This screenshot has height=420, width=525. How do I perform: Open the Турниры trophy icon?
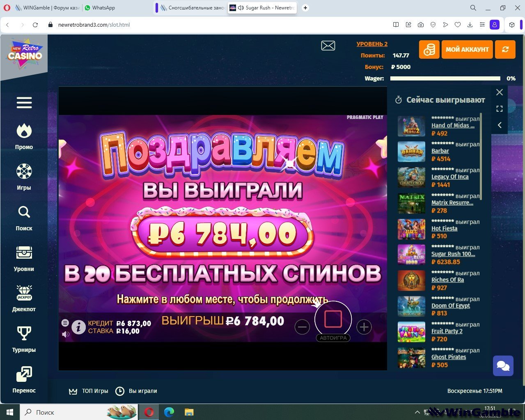[24, 333]
